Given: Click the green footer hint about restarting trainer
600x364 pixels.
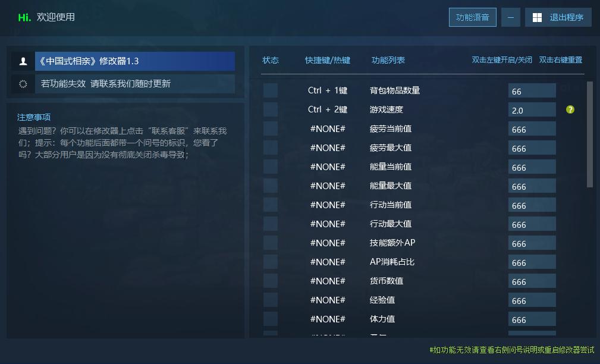Looking at the screenshot, I should 511,350.
